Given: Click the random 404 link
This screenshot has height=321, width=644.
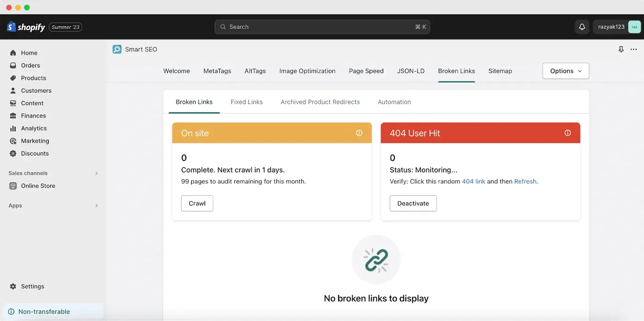Looking at the screenshot, I should pyautogui.click(x=473, y=181).
